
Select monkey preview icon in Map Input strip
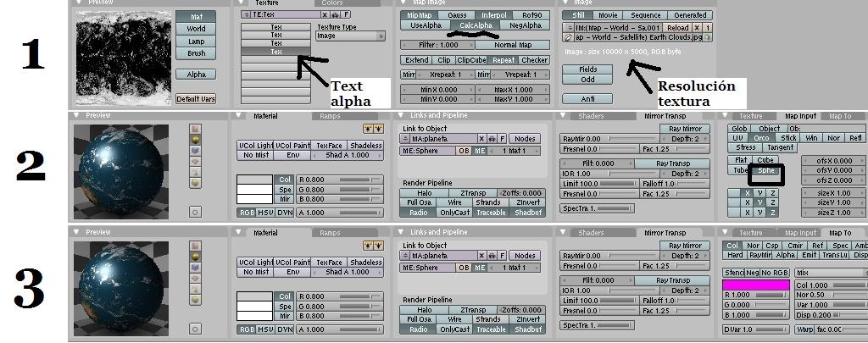(x=196, y=161)
